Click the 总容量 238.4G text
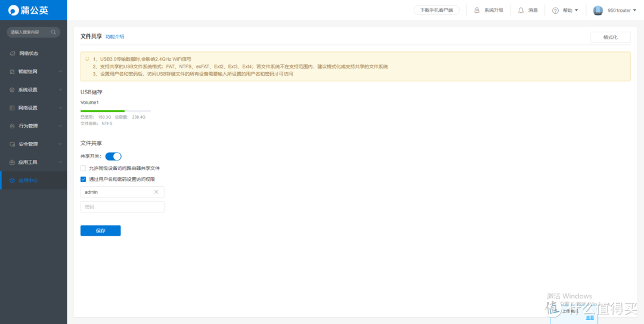 [x=130, y=117]
